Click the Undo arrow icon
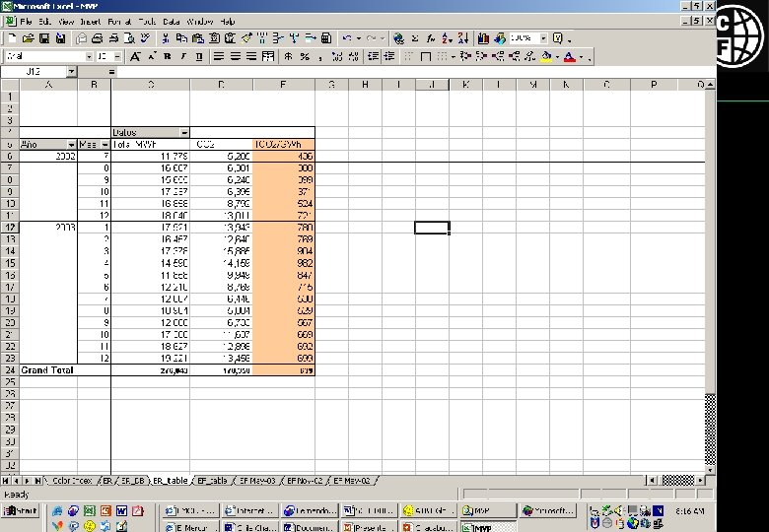This screenshot has width=769, height=532. click(347, 38)
